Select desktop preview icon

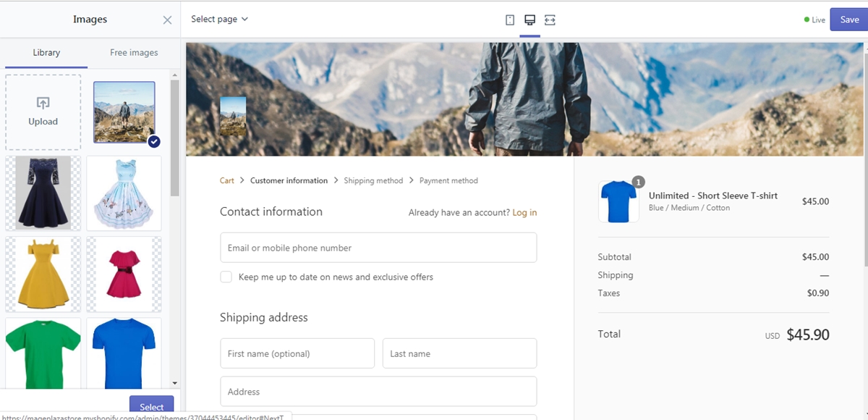click(x=529, y=20)
